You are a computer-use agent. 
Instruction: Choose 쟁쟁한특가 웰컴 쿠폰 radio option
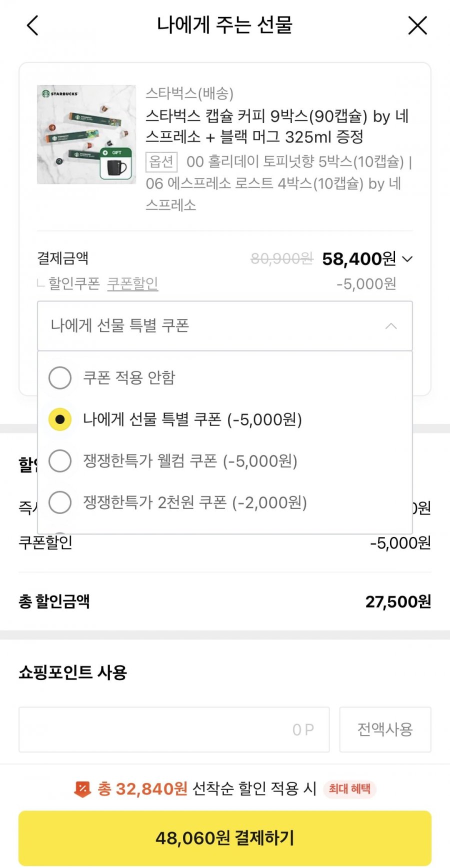coord(60,460)
